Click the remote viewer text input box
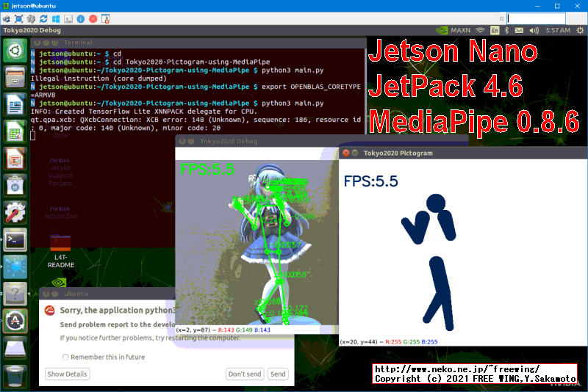The height and width of the screenshot is (392, 588). coord(536,18)
